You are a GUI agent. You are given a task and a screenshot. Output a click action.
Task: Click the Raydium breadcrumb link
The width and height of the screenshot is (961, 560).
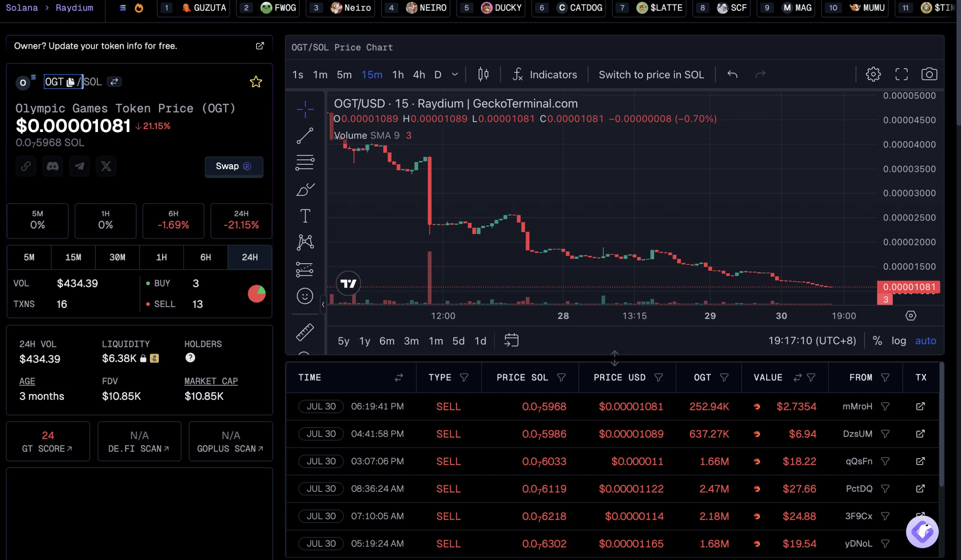[74, 8]
